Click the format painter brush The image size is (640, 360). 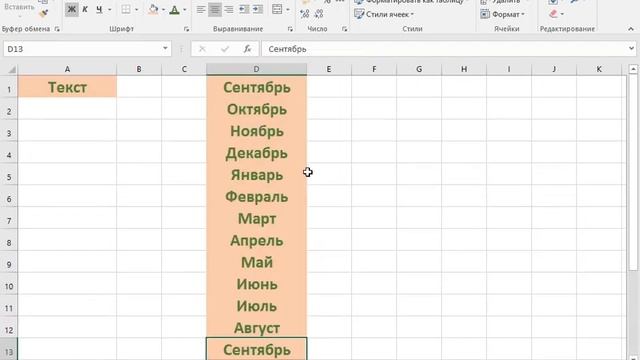pos(44,13)
